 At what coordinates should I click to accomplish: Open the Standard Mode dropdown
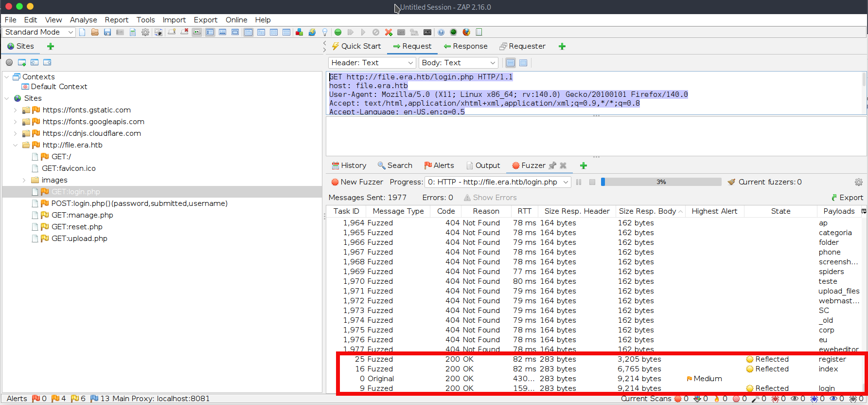(x=39, y=32)
